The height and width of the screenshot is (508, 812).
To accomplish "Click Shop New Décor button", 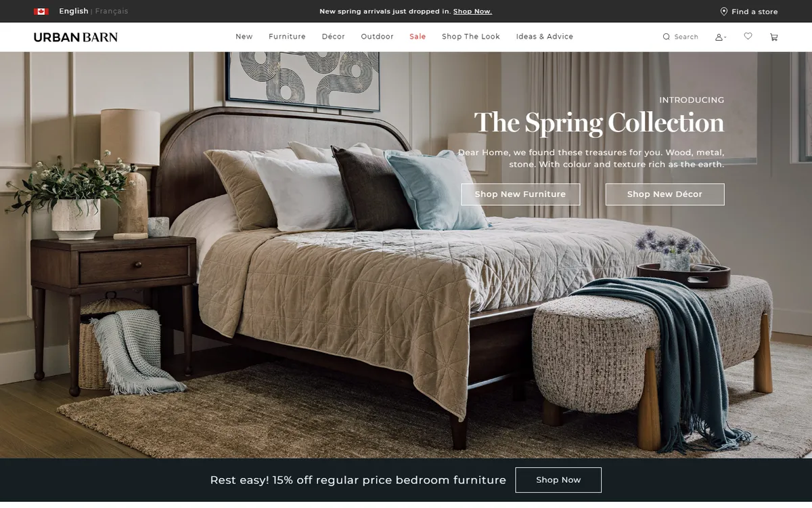I will pyautogui.click(x=664, y=194).
